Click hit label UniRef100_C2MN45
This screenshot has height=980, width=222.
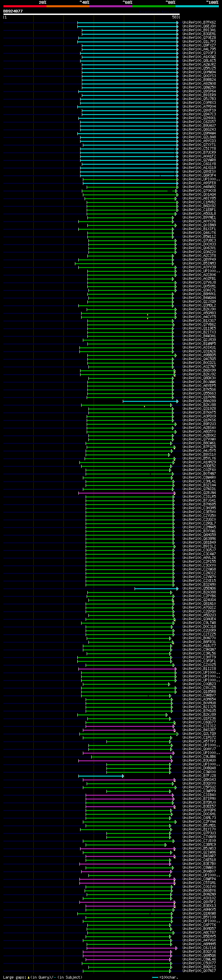199,527
